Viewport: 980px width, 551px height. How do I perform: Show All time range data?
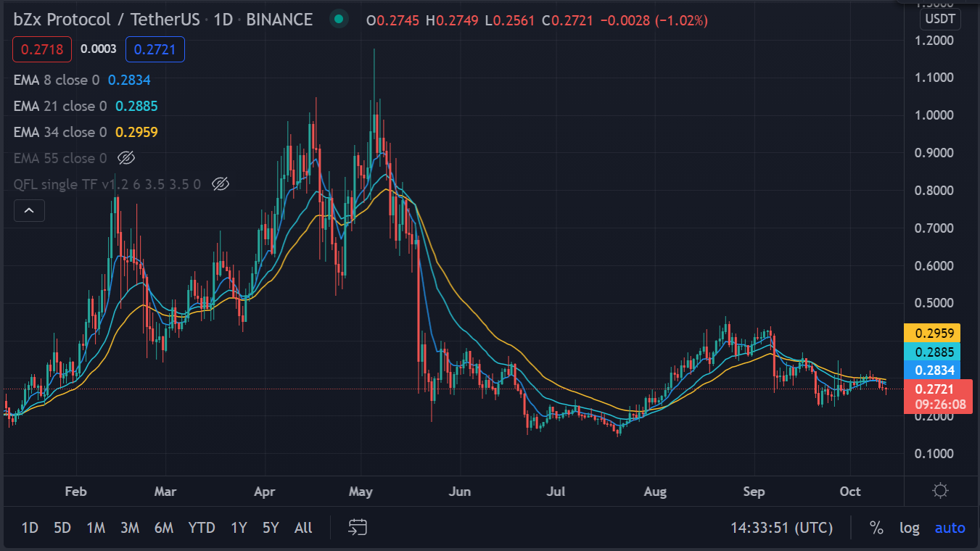coord(303,528)
